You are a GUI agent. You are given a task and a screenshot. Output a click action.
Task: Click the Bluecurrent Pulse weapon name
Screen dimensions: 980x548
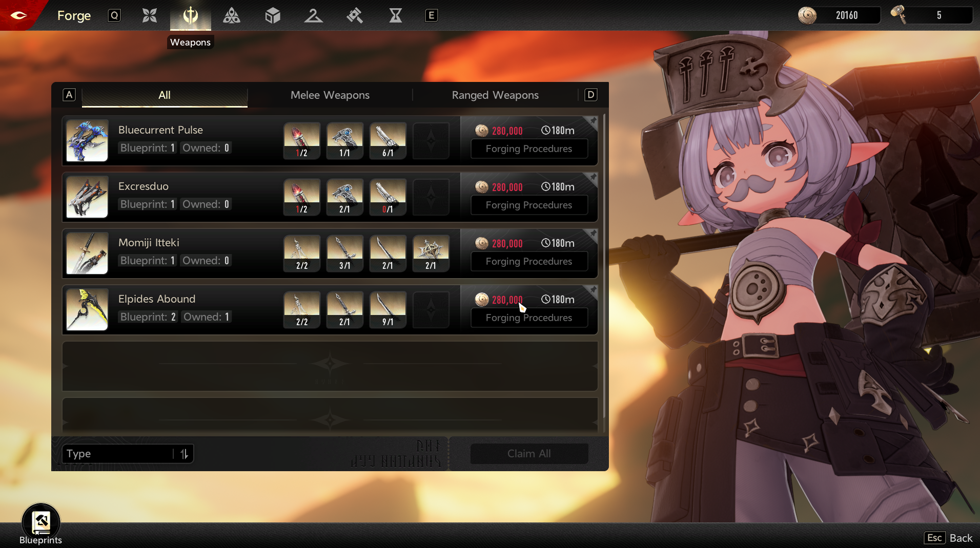160,130
